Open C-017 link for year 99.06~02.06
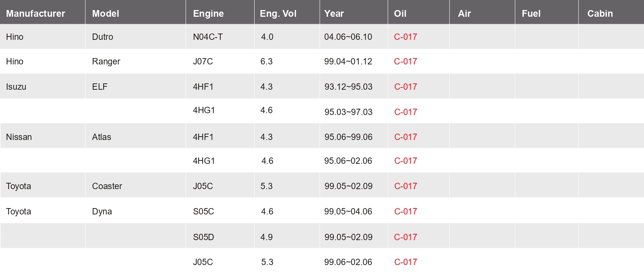644x274 pixels. [405, 262]
